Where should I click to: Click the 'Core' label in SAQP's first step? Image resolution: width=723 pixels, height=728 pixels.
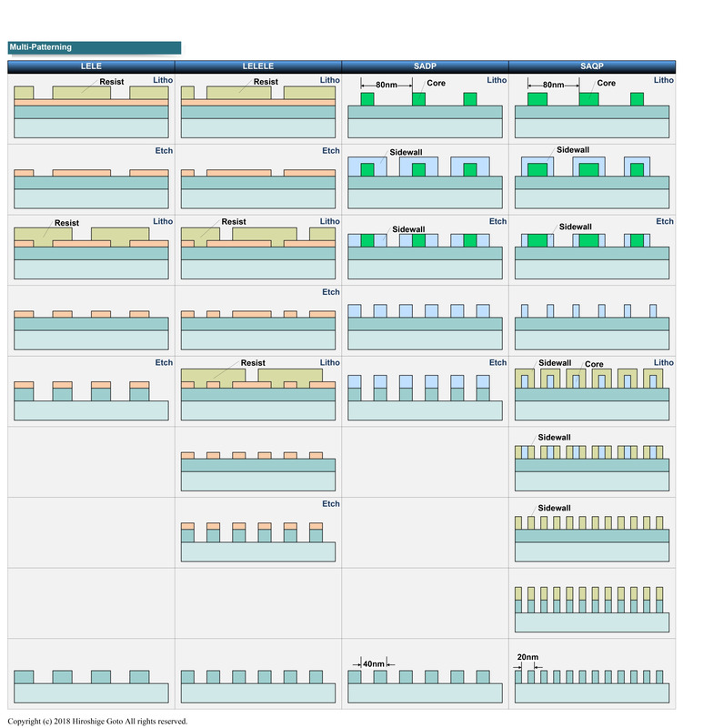[x=606, y=83]
